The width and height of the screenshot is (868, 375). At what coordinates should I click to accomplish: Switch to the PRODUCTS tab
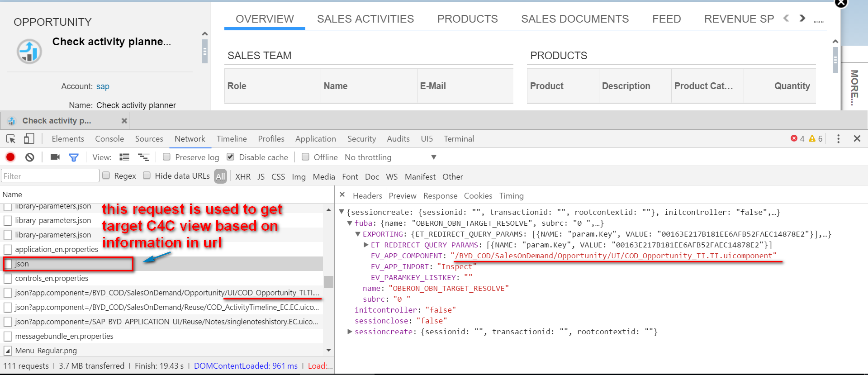(467, 19)
